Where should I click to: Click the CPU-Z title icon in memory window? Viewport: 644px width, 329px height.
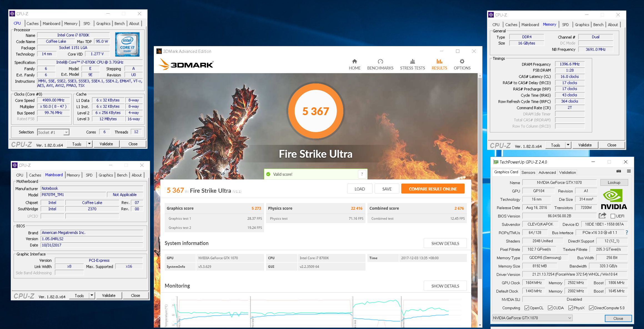[x=491, y=15]
